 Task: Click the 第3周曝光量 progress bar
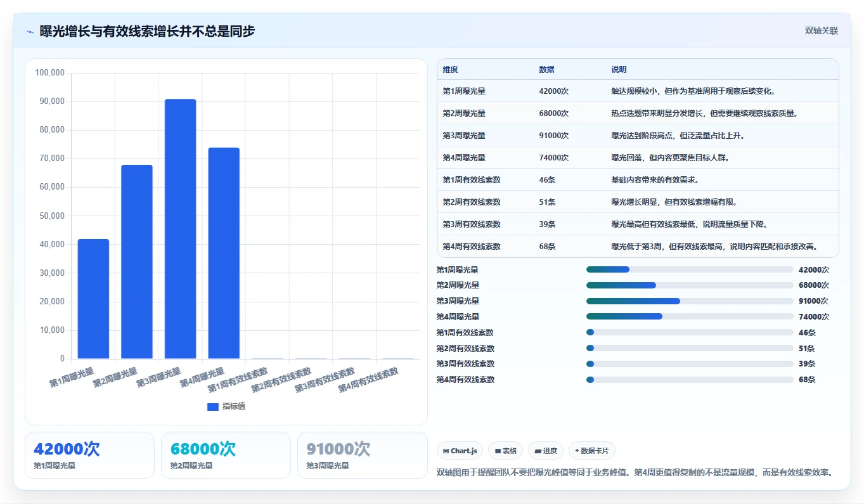tap(690, 301)
